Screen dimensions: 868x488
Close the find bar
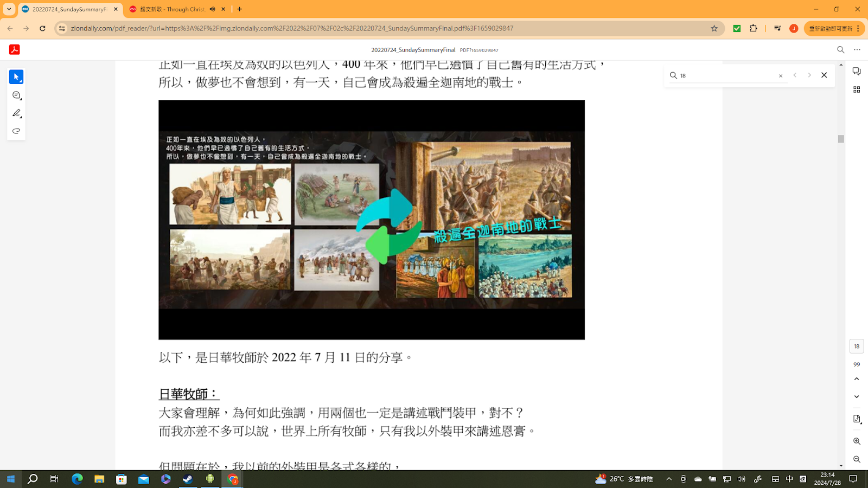click(824, 75)
